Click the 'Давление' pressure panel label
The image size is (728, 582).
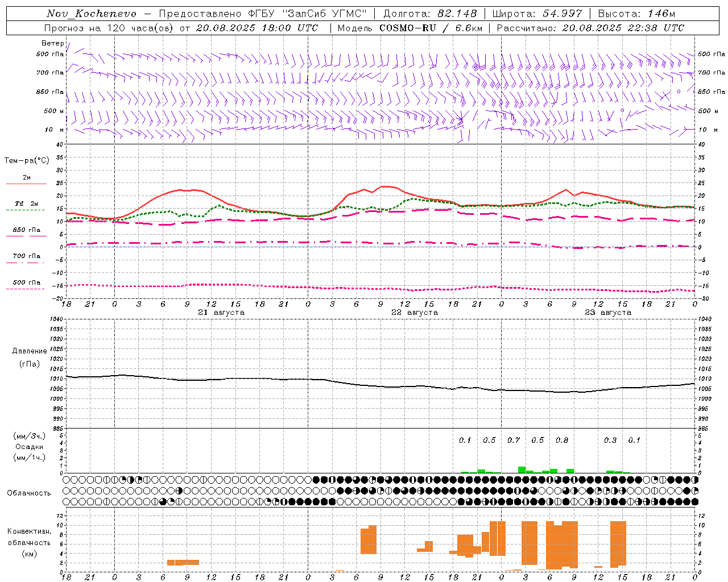30,351
